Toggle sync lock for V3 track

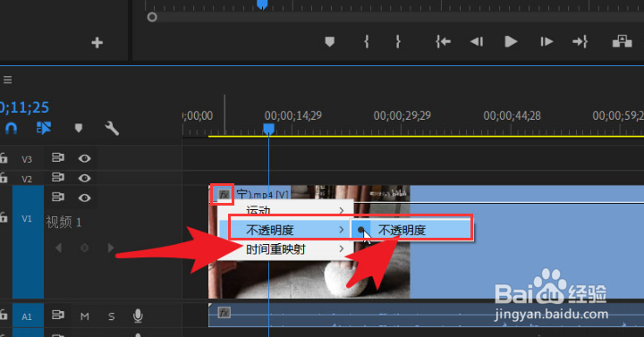pyautogui.click(x=58, y=158)
